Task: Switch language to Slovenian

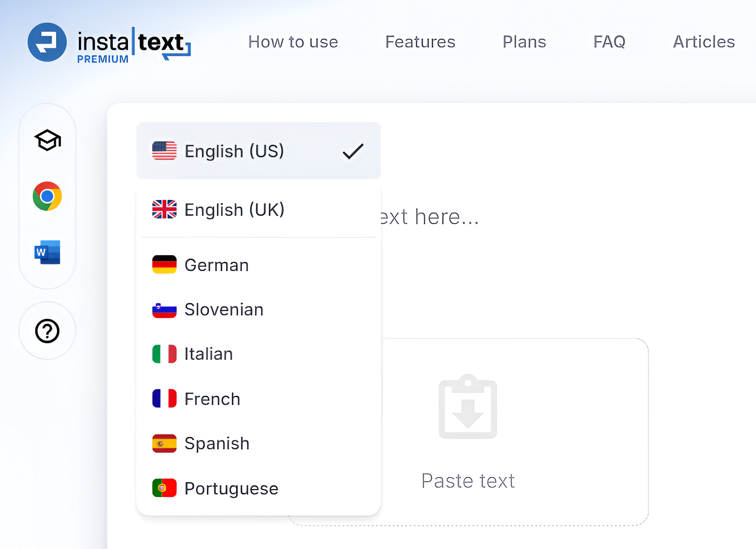Action: click(224, 310)
